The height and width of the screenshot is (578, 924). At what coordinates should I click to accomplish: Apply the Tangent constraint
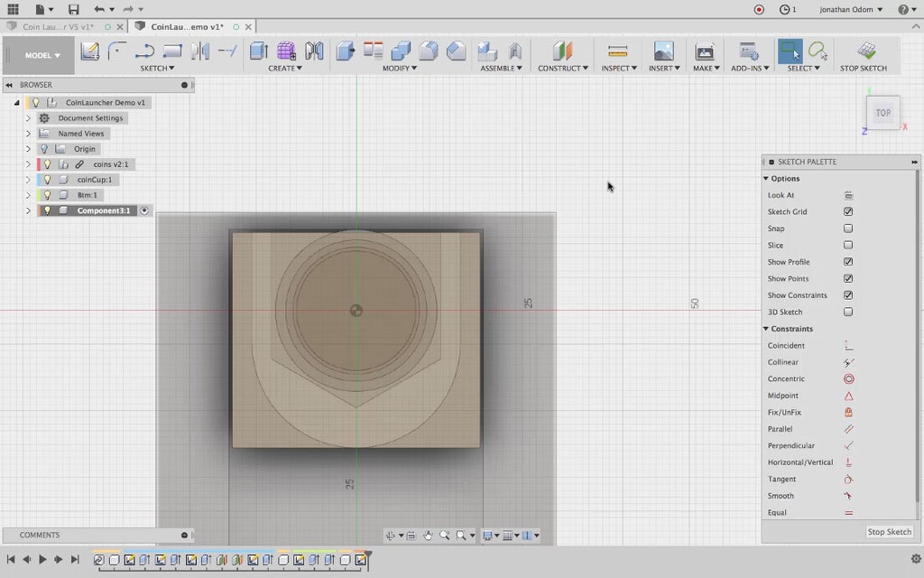point(848,480)
